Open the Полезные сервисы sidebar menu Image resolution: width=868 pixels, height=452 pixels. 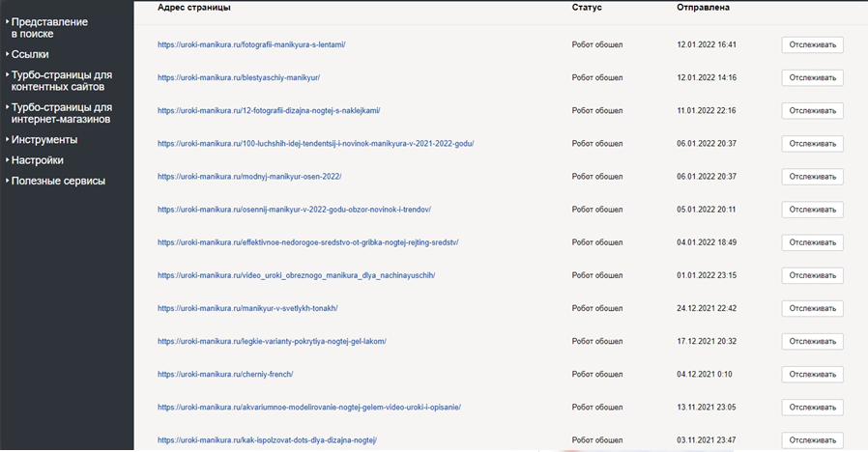coord(58,181)
